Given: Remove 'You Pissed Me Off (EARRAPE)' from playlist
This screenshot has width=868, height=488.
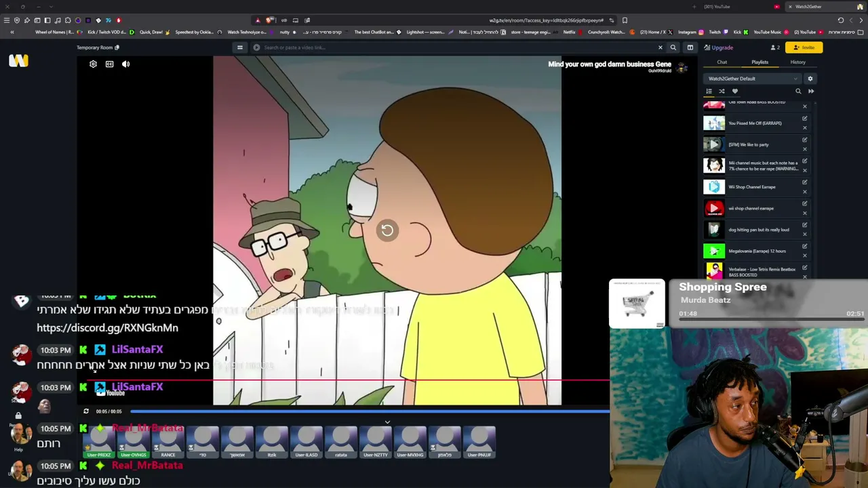Looking at the screenshot, I should click(805, 127).
